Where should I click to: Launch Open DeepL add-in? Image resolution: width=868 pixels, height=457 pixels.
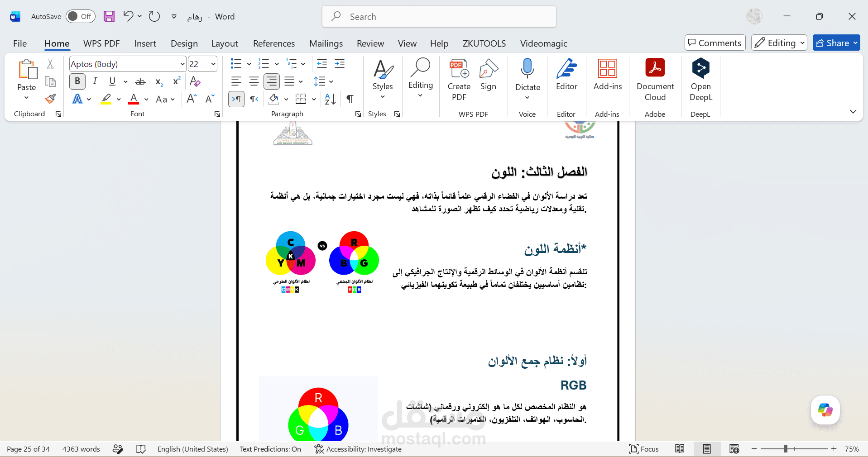[x=700, y=80]
